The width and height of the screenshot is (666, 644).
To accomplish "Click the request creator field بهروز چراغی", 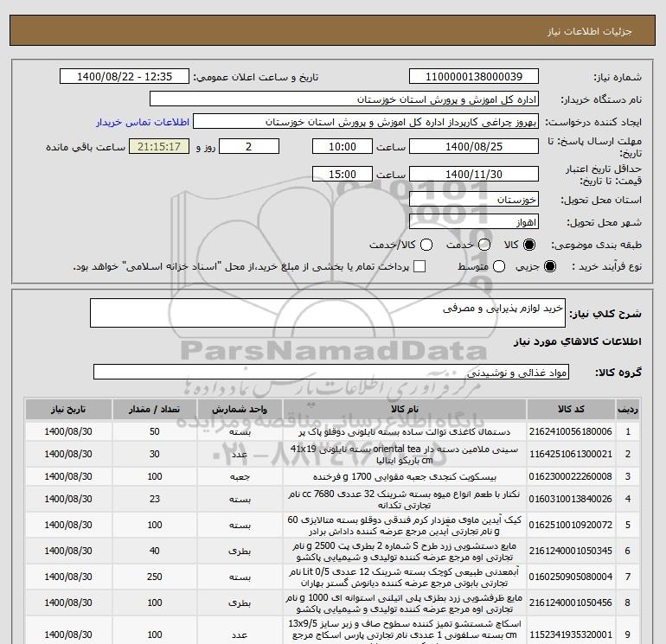I will tap(366, 122).
